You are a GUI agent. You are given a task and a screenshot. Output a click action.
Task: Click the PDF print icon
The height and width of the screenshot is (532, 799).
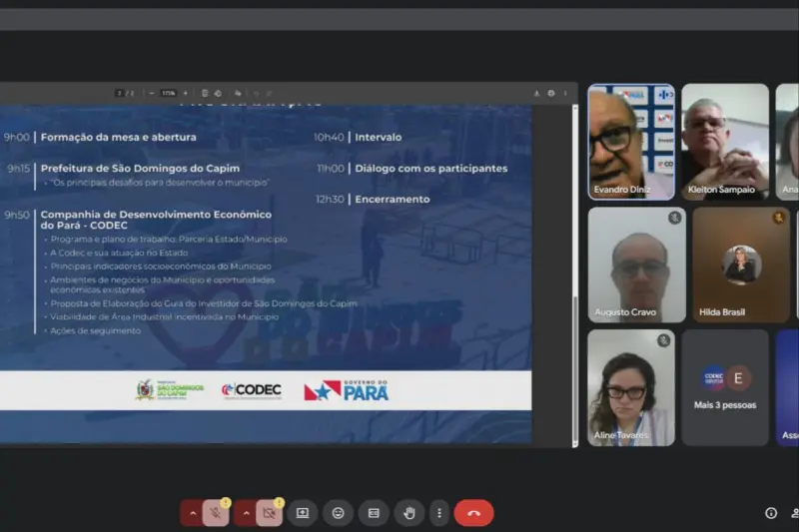pyautogui.click(x=550, y=93)
